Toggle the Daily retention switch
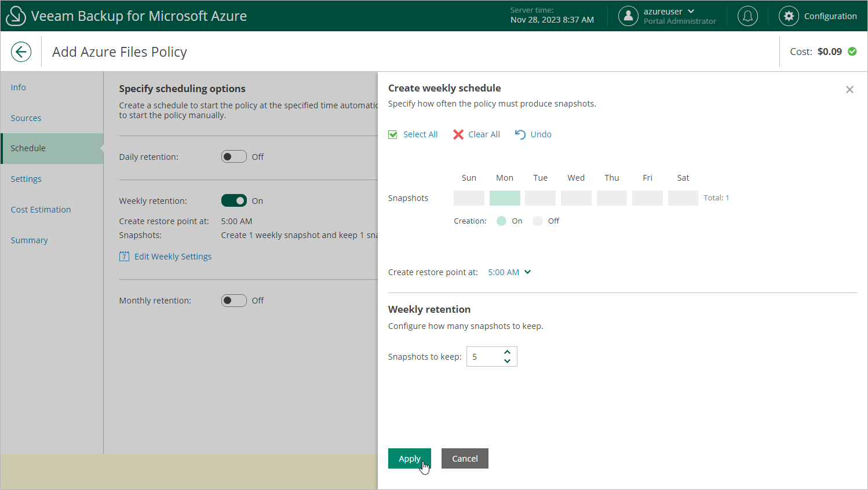 point(234,157)
